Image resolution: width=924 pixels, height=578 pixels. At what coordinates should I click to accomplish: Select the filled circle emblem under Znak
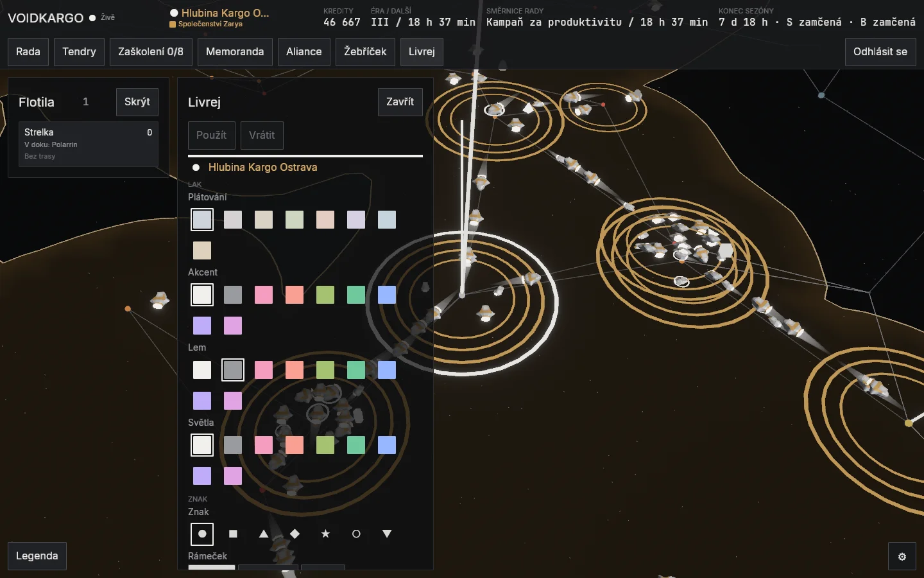click(202, 534)
